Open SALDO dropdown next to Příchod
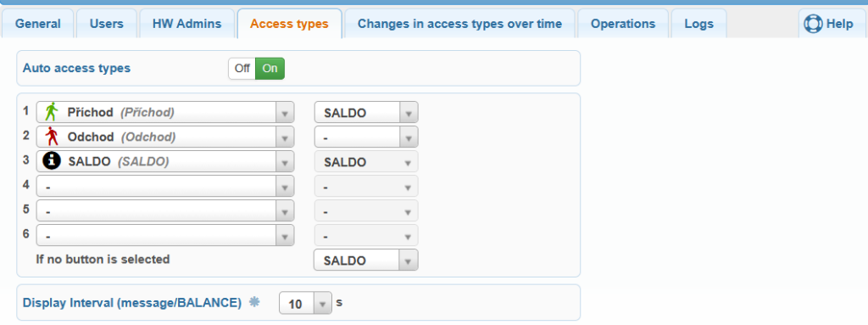 tap(366, 113)
